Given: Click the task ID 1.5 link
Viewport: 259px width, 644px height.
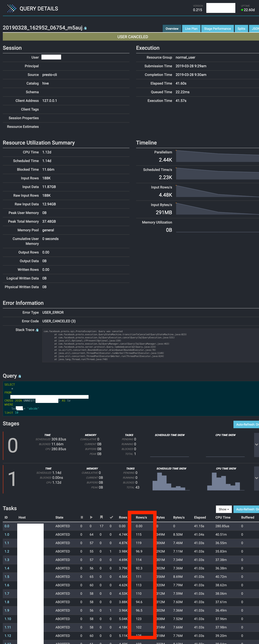Looking at the screenshot, I should 7,577.
